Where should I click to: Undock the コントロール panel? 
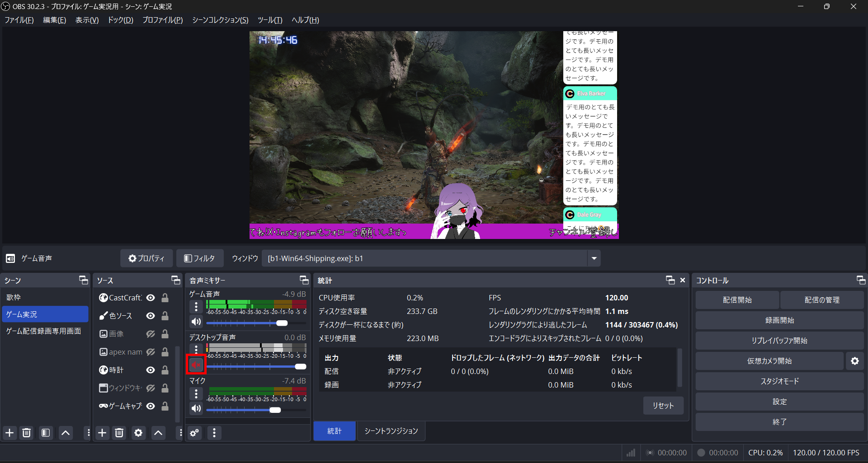click(861, 280)
